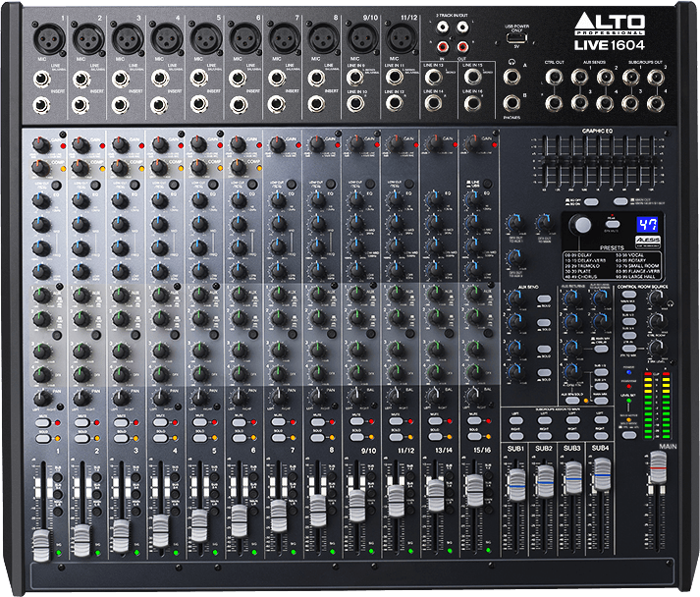Click the SUB4 fader
Screen dimensions: 700x597
click(602, 474)
